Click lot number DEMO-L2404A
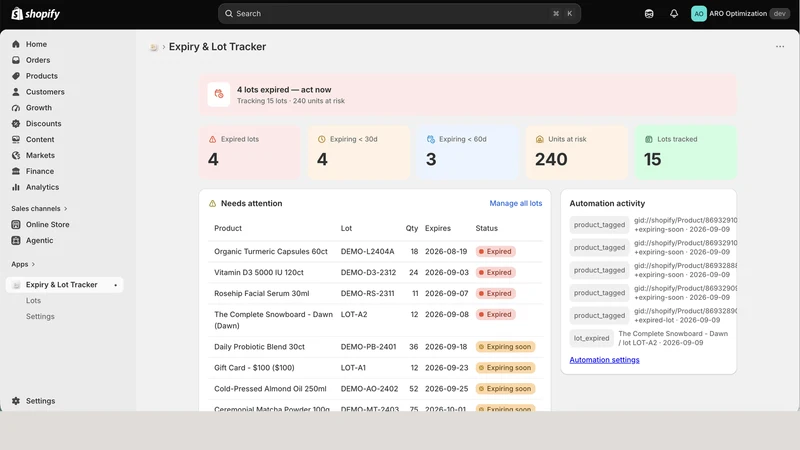 pyautogui.click(x=367, y=252)
